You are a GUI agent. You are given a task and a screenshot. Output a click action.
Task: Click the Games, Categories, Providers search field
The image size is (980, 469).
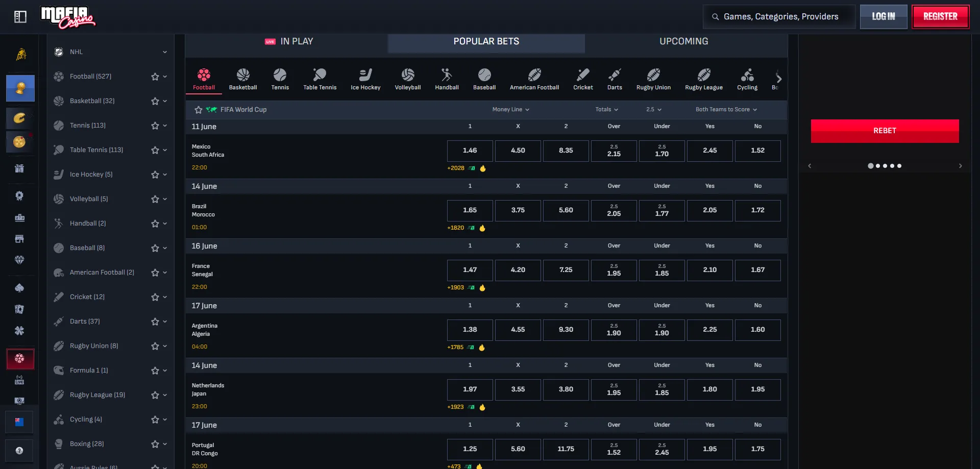779,17
